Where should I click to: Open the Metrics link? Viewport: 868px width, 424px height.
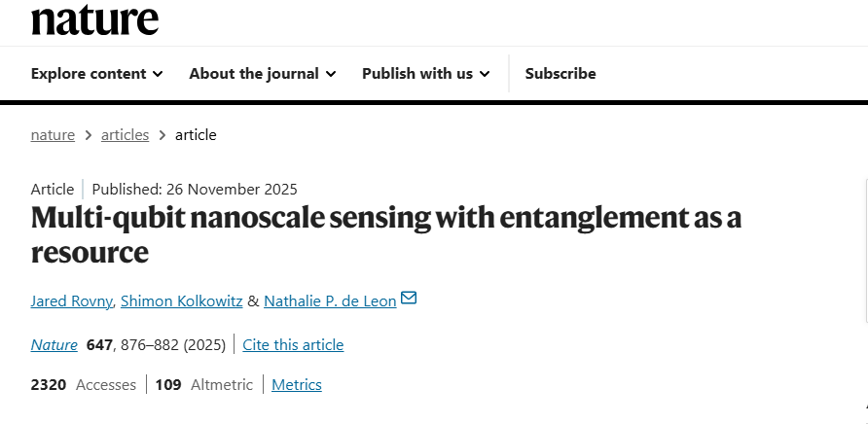297,384
